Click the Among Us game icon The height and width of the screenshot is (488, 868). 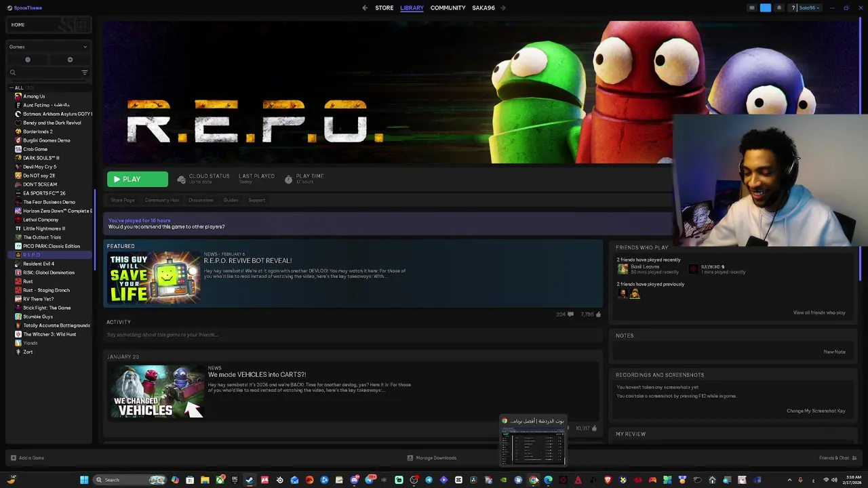18,96
